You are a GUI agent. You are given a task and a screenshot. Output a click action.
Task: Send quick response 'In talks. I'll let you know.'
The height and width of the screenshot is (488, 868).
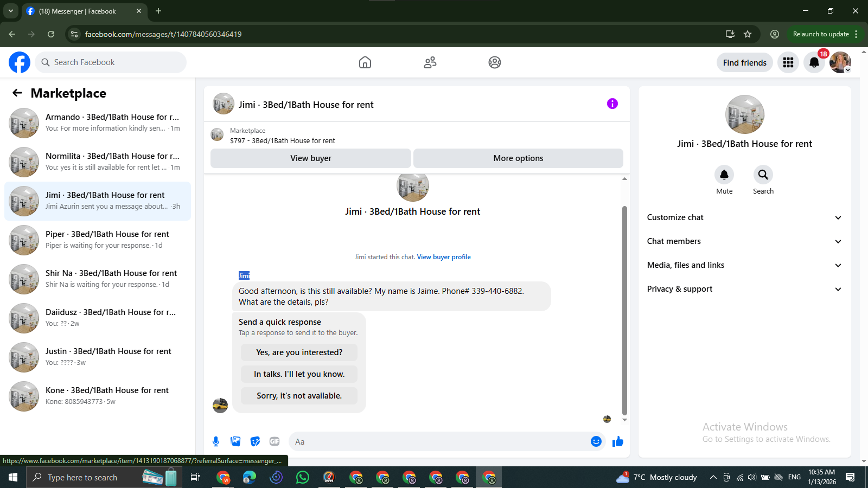pos(299,374)
